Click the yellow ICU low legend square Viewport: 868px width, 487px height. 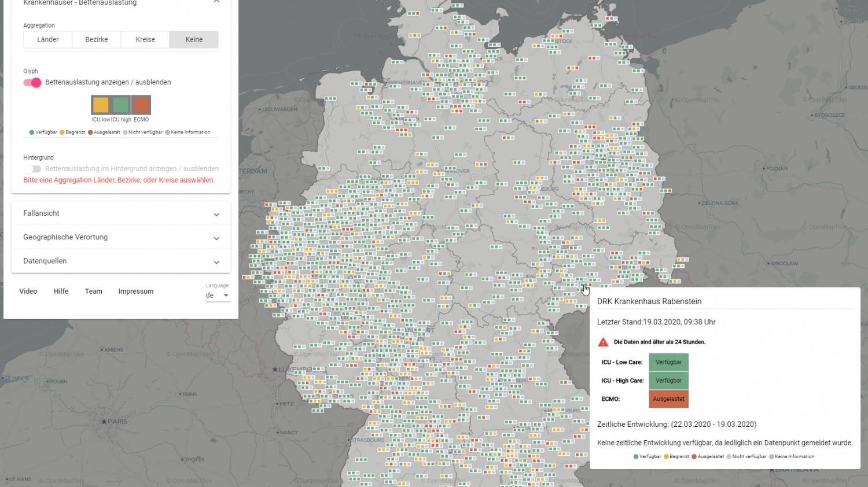[101, 105]
